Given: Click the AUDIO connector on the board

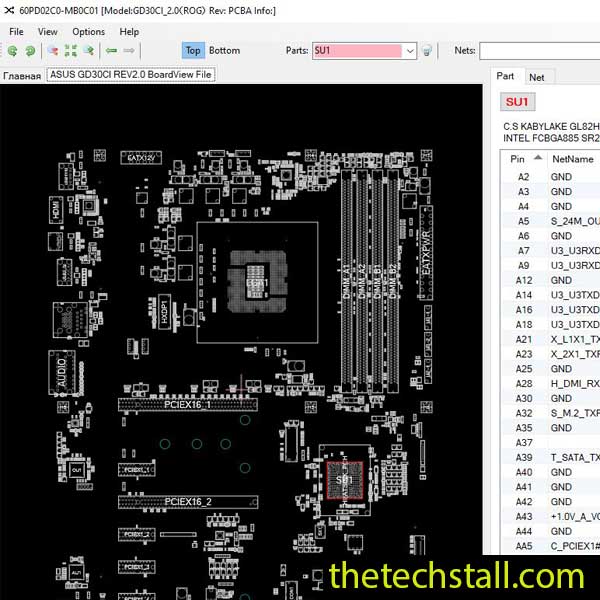Looking at the screenshot, I should click(62, 372).
